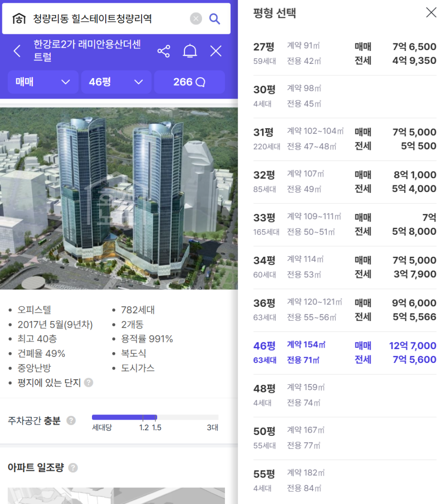Select the 30평 option
446x504 pixels.
(345, 96)
